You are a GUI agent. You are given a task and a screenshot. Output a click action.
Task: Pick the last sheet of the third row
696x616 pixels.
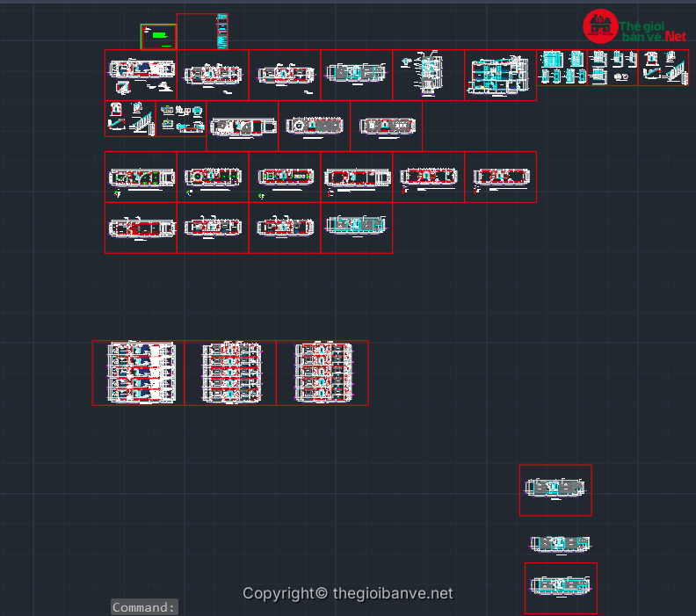pos(500,177)
